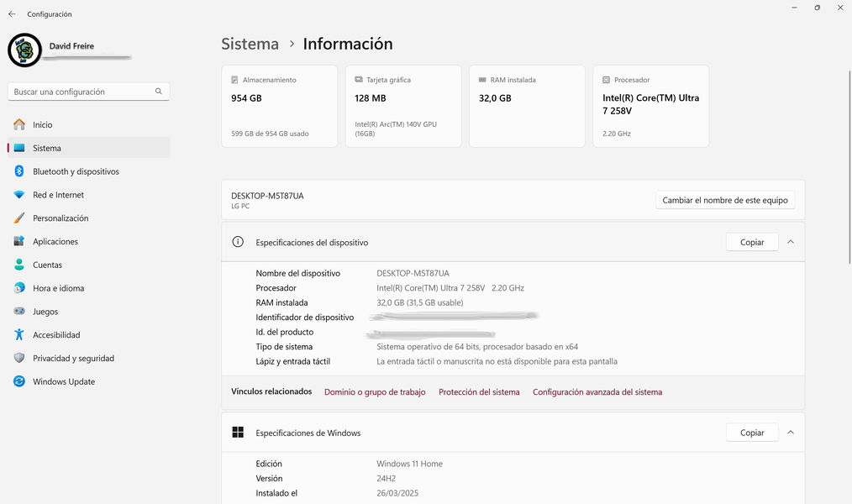Screen dimensions: 852x504
Task: Click the Tarjeta gráfica card icon
Action: tap(359, 79)
